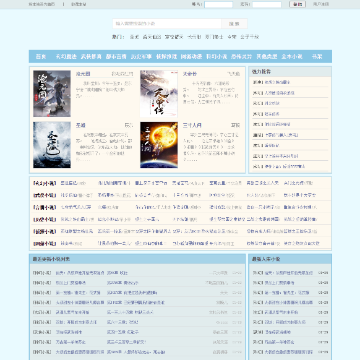Click the login button in top bar
The width and height of the screenshot is (360, 360).
(x=297, y=4)
